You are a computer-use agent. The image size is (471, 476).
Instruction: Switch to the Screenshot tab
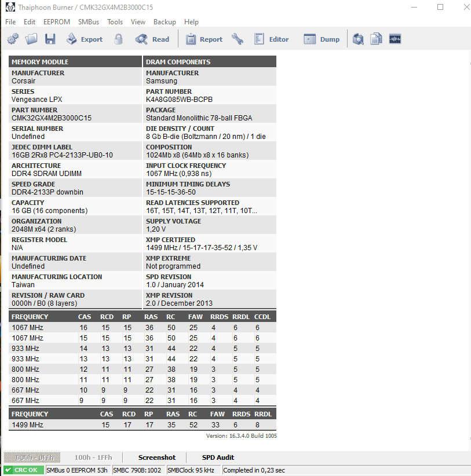pyautogui.click(x=156, y=457)
